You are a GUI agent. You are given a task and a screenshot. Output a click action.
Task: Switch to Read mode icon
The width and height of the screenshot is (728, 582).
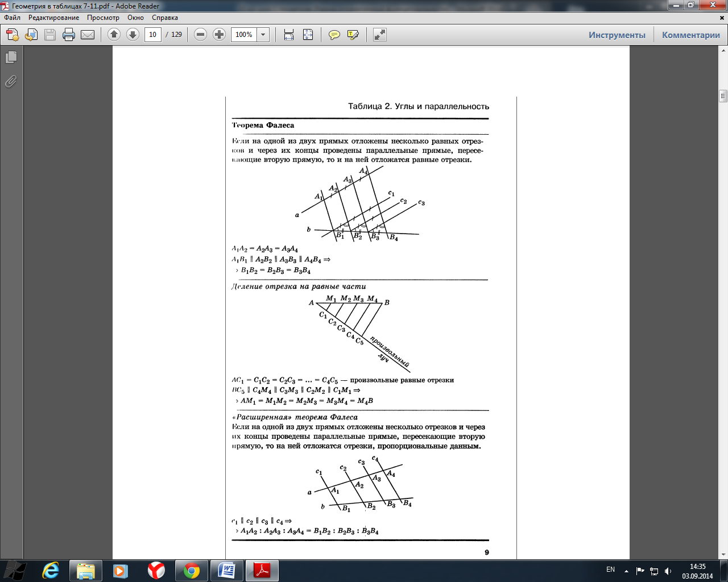click(379, 35)
